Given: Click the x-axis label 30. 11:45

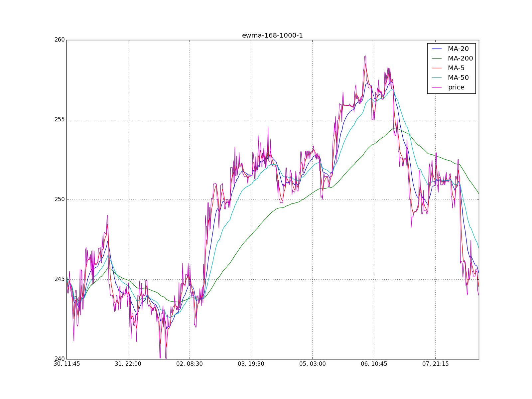Looking at the screenshot, I should 67,364.
